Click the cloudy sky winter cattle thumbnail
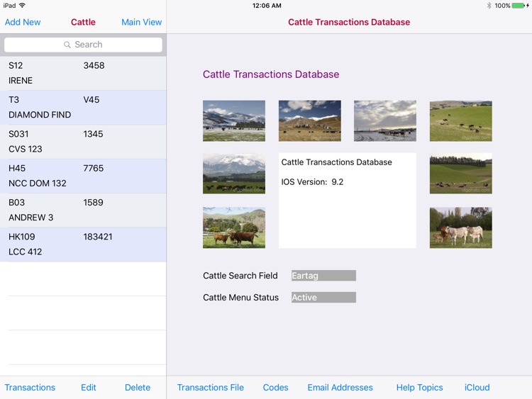 pyautogui.click(x=385, y=120)
